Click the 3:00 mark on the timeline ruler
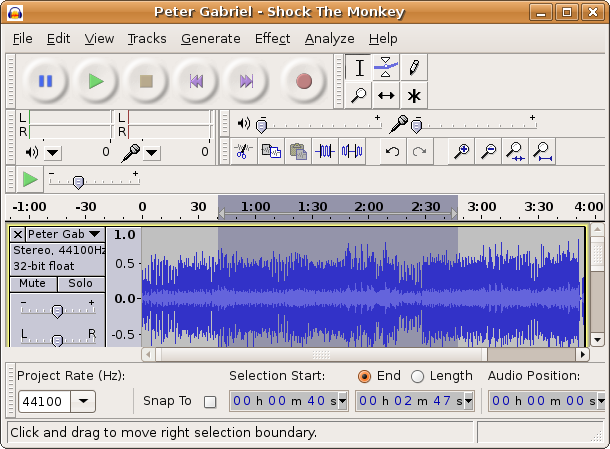 click(x=482, y=207)
